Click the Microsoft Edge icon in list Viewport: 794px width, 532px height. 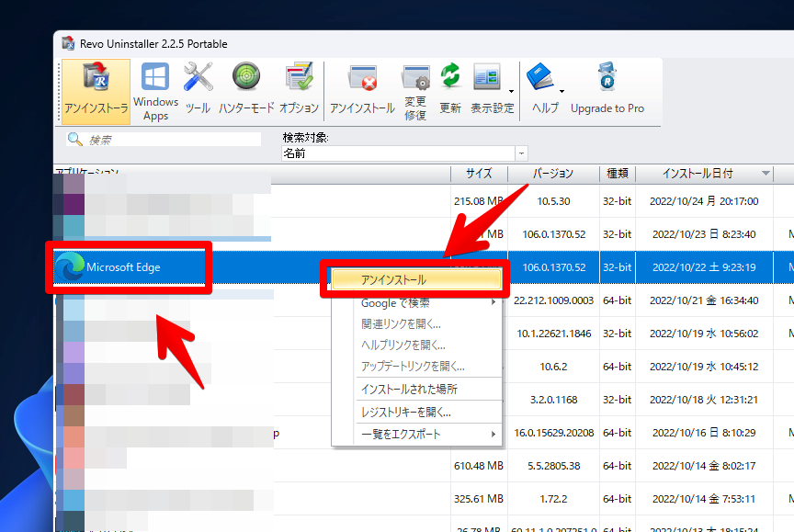[x=69, y=266]
